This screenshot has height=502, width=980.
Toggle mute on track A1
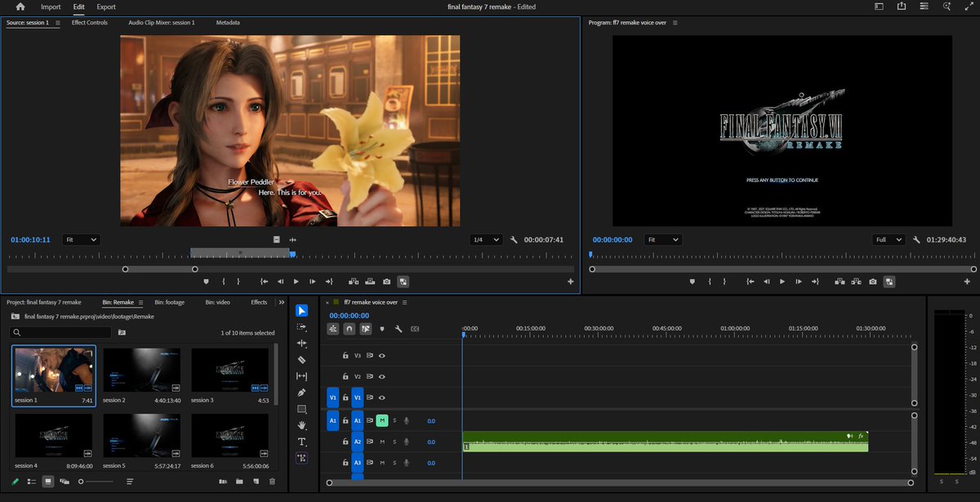[381, 420]
